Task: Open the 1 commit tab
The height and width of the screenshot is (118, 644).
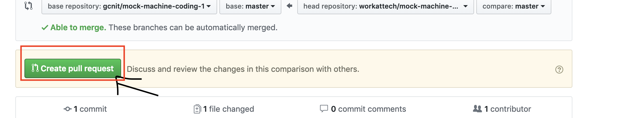Action: click(85, 109)
